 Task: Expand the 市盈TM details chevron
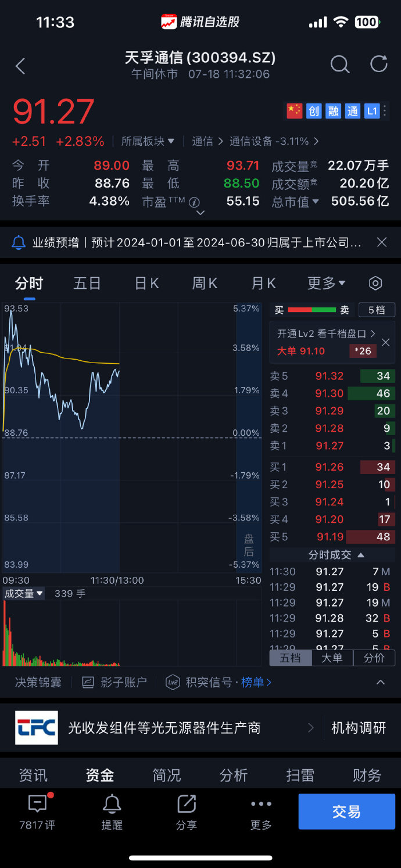(200, 212)
